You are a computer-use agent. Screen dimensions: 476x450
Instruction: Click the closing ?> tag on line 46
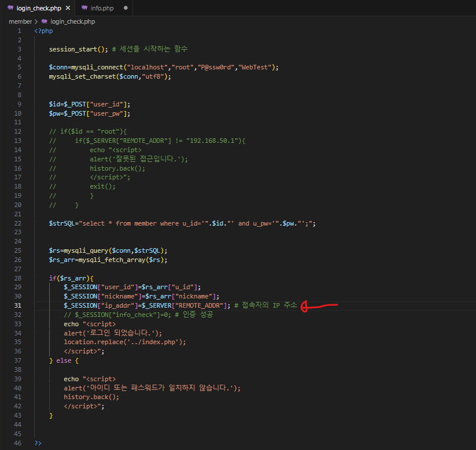(38, 443)
